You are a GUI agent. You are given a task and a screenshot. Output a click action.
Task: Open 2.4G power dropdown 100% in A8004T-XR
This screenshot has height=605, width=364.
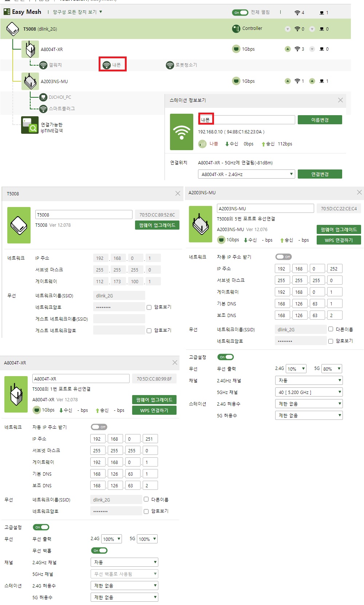[111, 539]
